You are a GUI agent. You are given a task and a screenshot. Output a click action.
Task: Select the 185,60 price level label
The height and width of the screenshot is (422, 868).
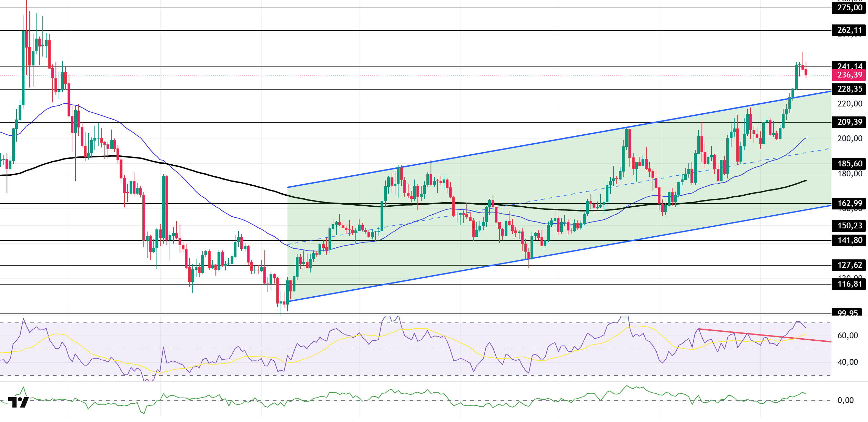[850, 164]
